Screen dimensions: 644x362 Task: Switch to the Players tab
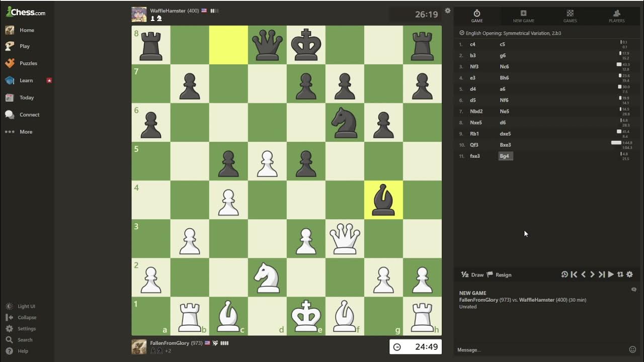(616, 16)
